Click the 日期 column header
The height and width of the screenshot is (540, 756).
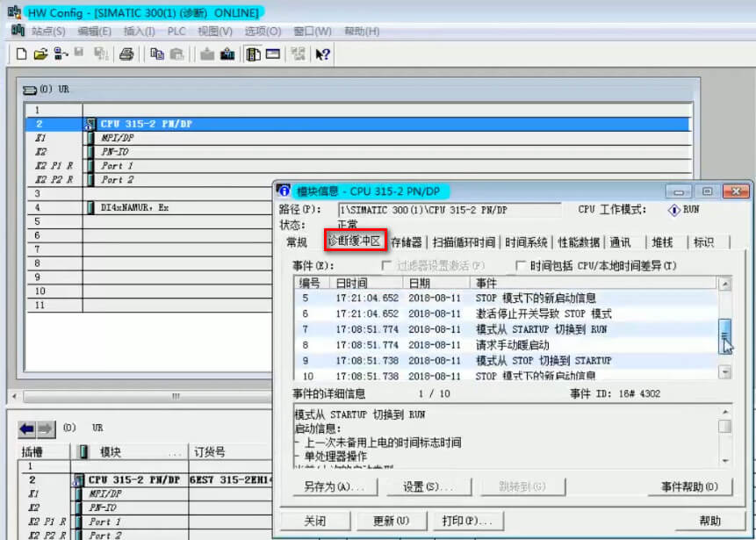coord(436,283)
